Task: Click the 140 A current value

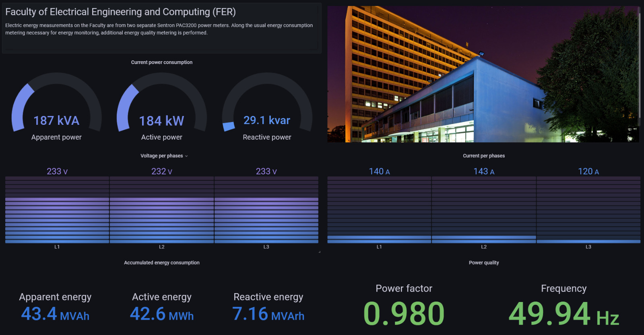Action: pyautogui.click(x=379, y=172)
